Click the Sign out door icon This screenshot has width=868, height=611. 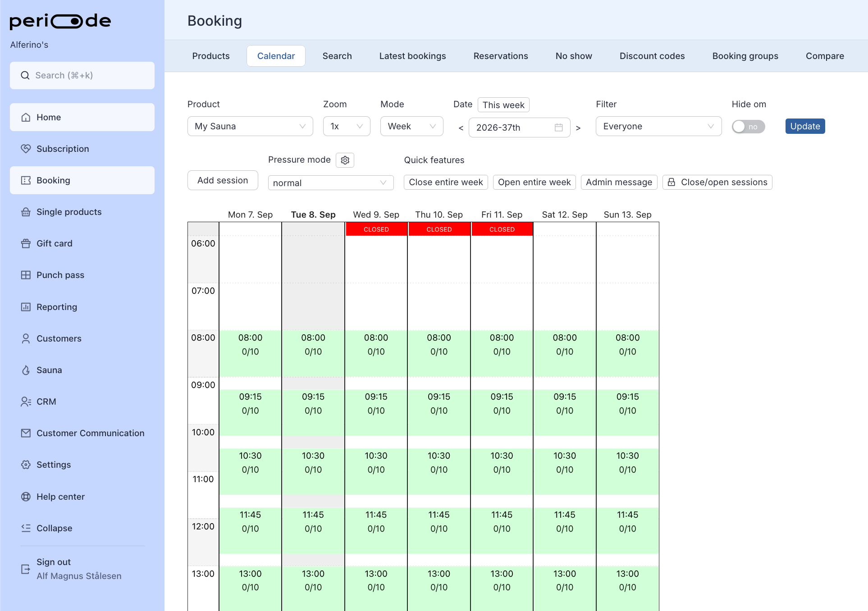pyautogui.click(x=26, y=569)
